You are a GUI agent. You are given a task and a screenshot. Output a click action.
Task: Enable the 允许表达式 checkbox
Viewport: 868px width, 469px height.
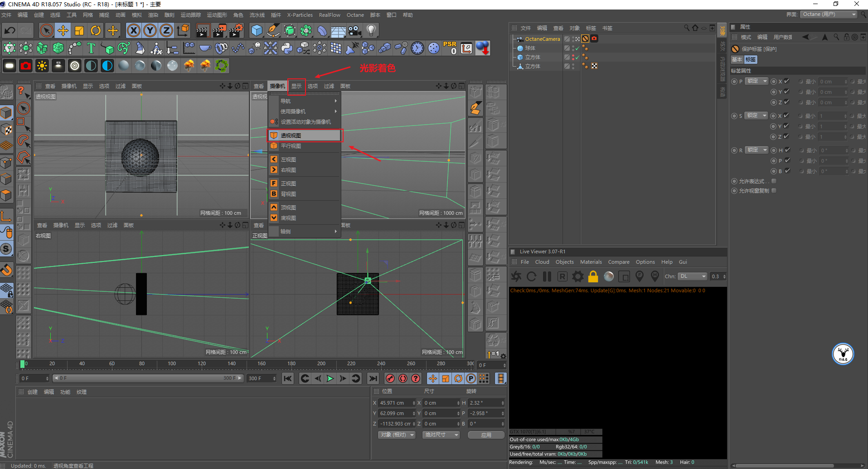click(x=774, y=181)
